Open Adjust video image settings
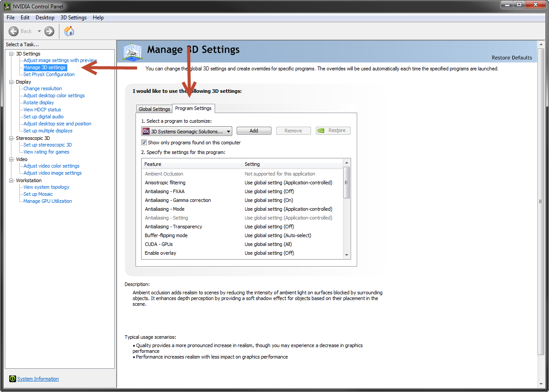 point(52,173)
